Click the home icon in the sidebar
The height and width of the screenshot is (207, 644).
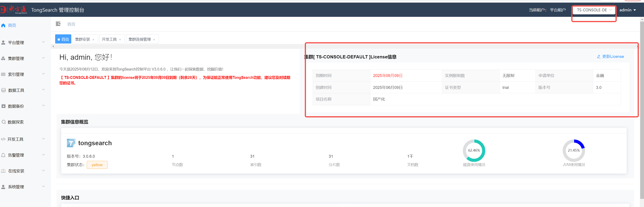[x=3, y=25]
